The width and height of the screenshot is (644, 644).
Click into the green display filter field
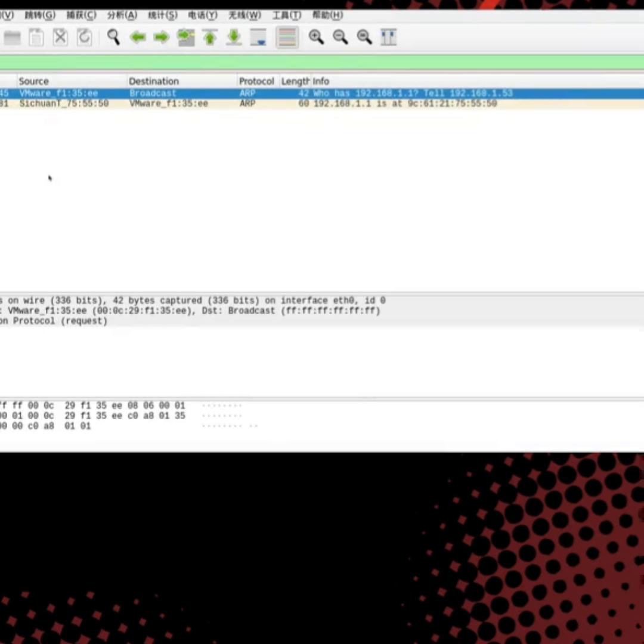coord(322,63)
